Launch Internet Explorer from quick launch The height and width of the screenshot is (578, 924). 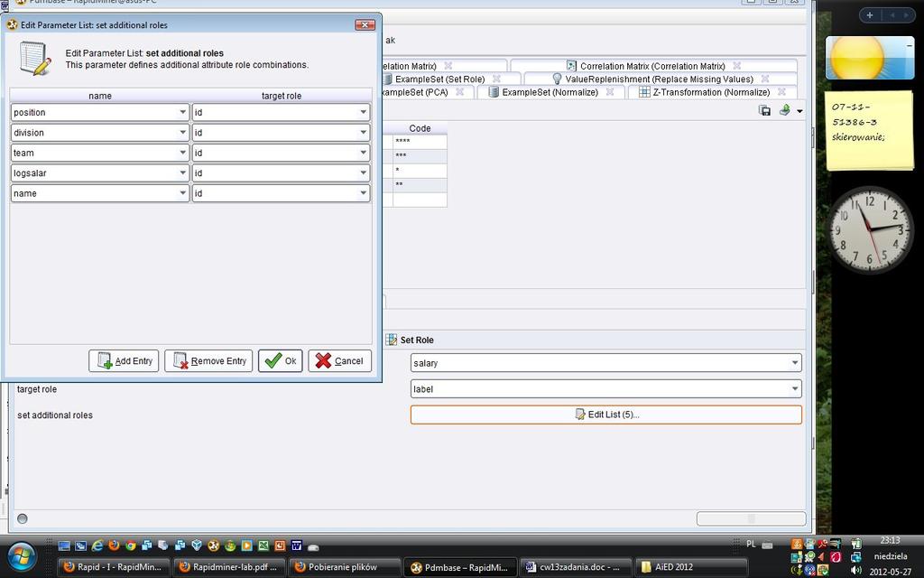coord(97,546)
